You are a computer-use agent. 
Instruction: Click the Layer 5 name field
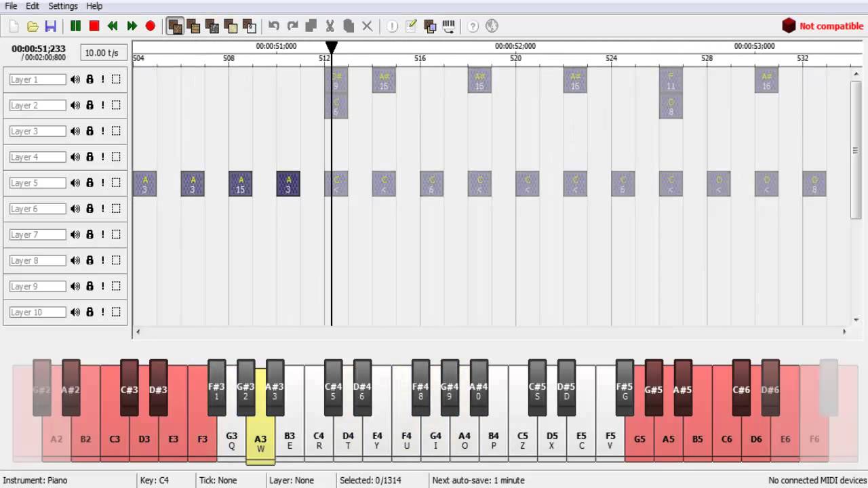tap(37, 183)
